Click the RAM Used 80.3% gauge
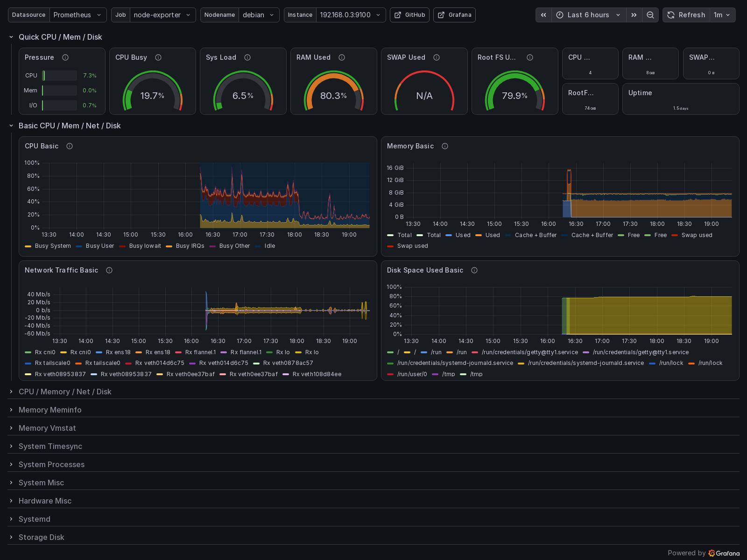The image size is (747, 560). (333, 91)
